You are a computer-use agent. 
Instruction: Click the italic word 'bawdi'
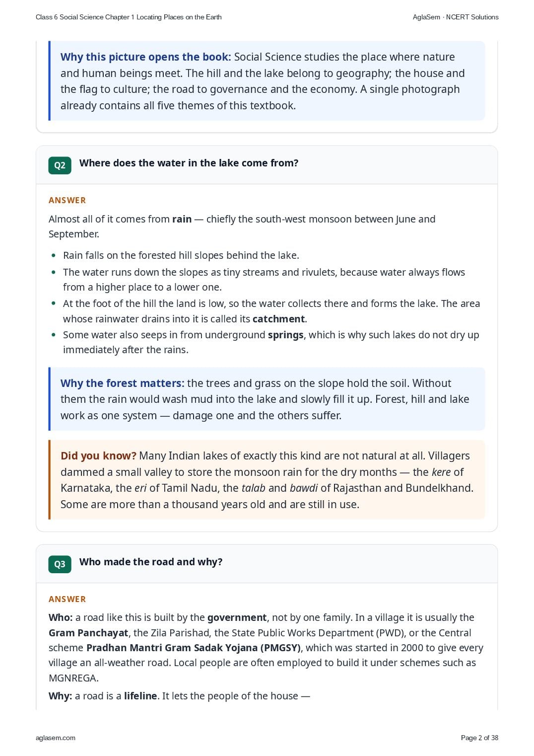(x=304, y=488)
